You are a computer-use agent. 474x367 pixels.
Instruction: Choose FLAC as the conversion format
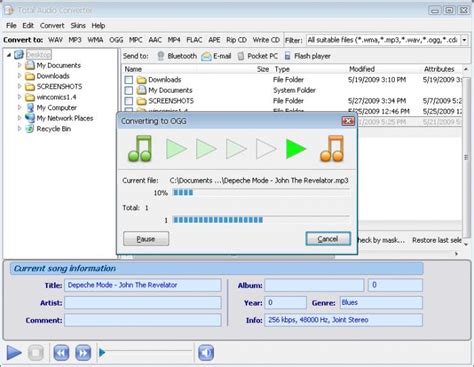pyautogui.click(x=194, y=40)
